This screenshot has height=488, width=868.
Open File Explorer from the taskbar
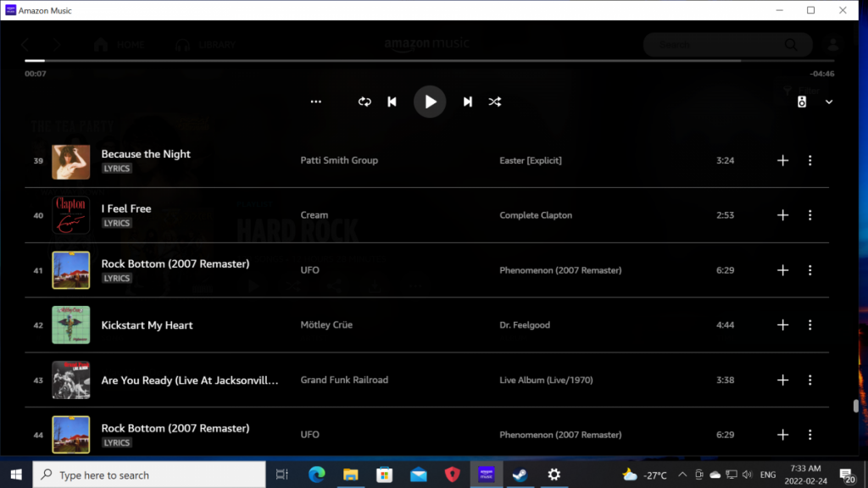pos(350,474)
